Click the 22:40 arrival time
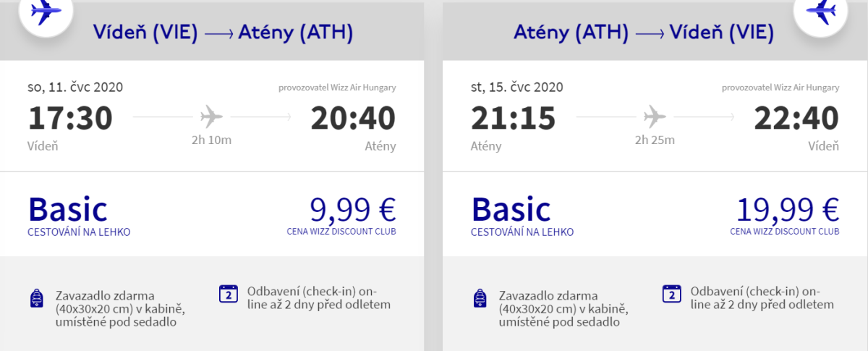This screenshot has width=868, height=351. [x=796, y=119]
